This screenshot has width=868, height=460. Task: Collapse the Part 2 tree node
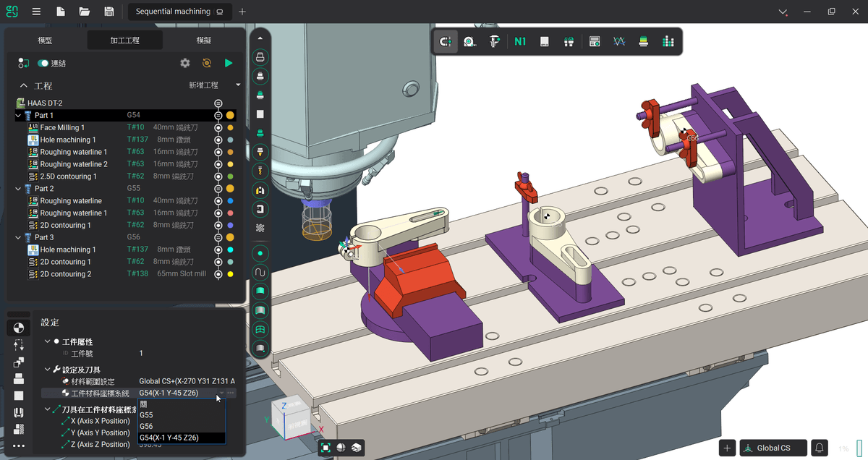[x=18, y=189]
